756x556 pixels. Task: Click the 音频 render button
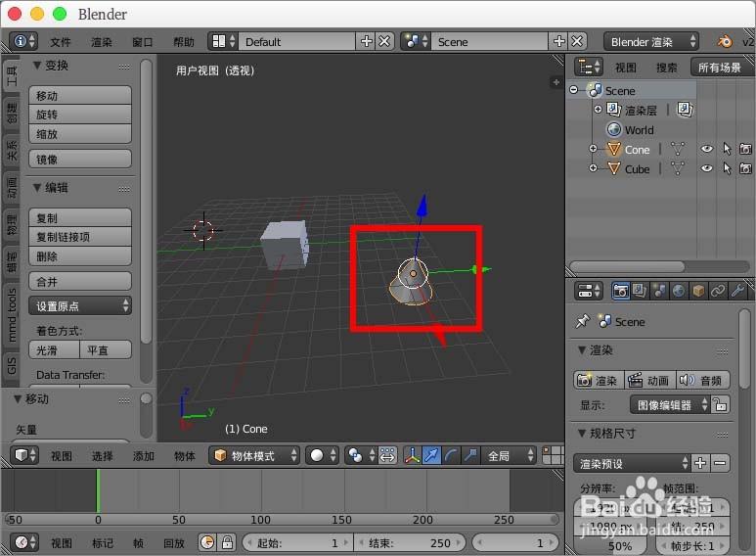click(702, 381)
